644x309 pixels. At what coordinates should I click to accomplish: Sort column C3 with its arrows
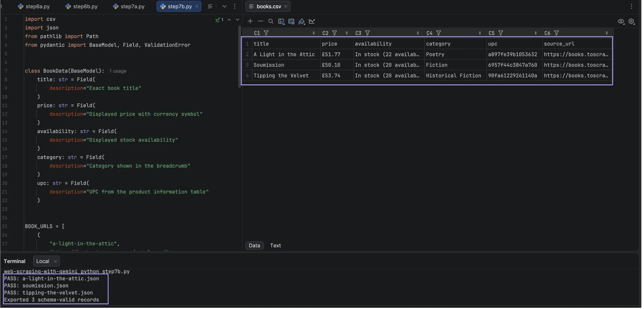[418, 33]
